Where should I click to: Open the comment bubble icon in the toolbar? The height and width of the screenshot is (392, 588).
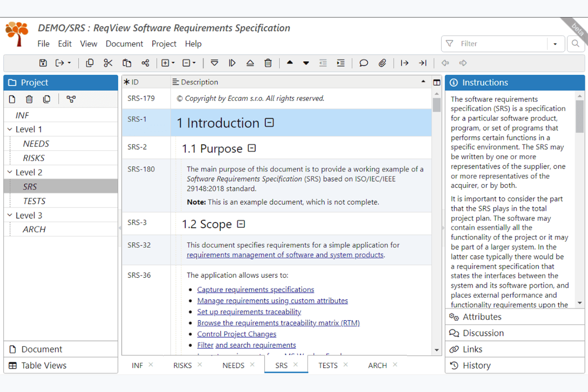[x=363, y=63]
